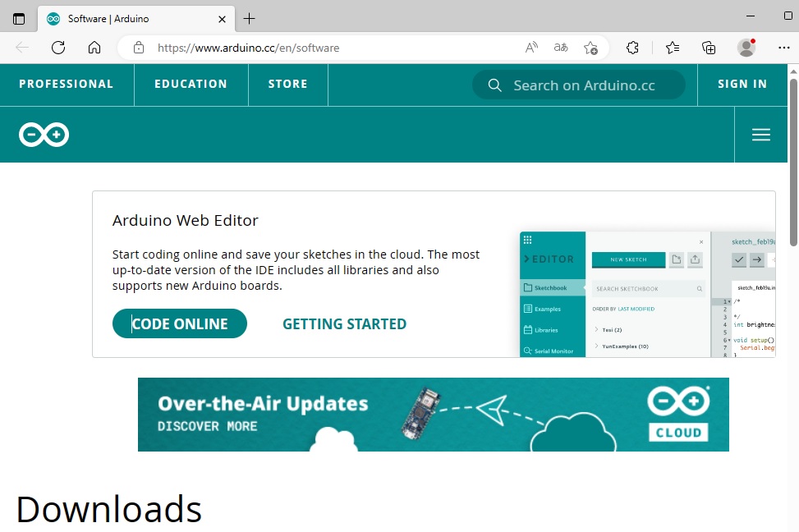Click the user profile avatar icon
The width and height of the screenshot is (799, 532).
[x=746, y=48]
